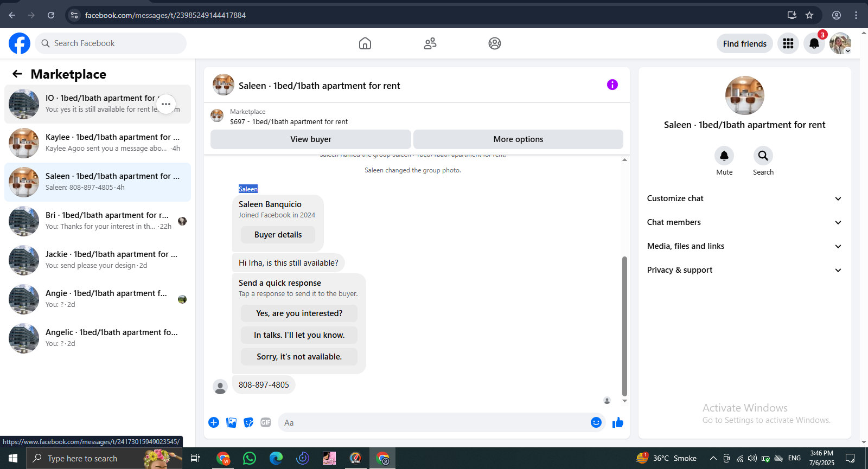Click the highlighted Saleen sender name
This screenshot has height=469, width=868.
pos(248,189)
